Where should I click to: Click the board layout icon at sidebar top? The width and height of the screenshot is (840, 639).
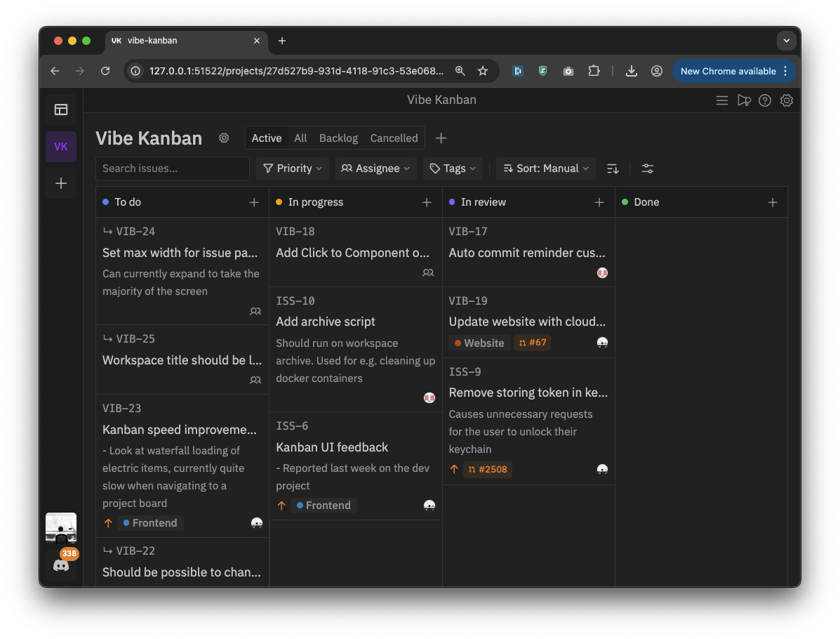pyautogui.click(x=61, y=109)
